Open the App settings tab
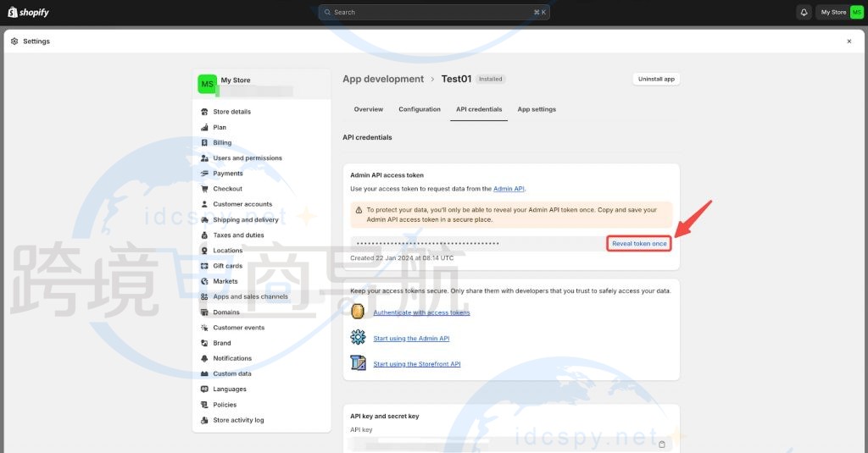This screenshot has height=453, width=868. pos(537,109)
